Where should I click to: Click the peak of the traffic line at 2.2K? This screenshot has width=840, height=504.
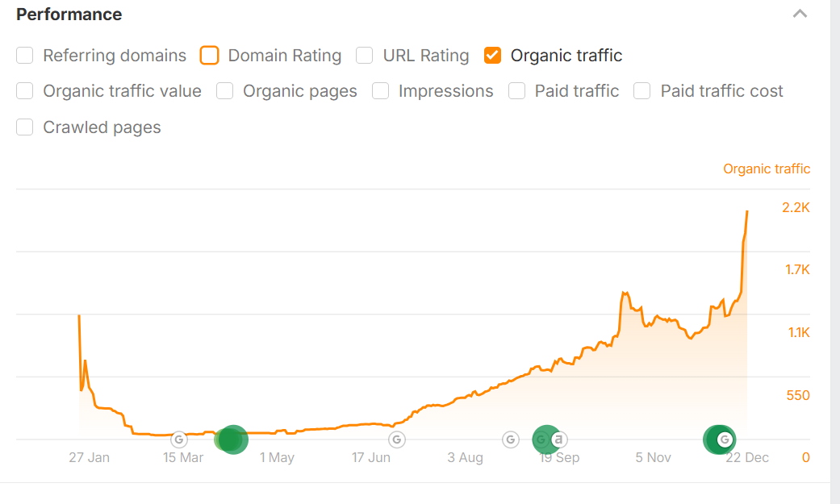(x=746, y=212)
